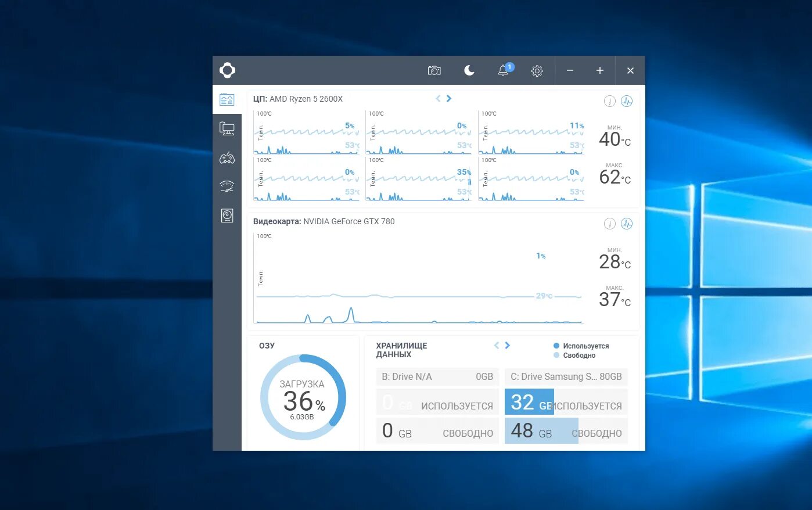Click the 32 GB used bar
Viewport: 812px width, 510px height.
coord(529,402)
